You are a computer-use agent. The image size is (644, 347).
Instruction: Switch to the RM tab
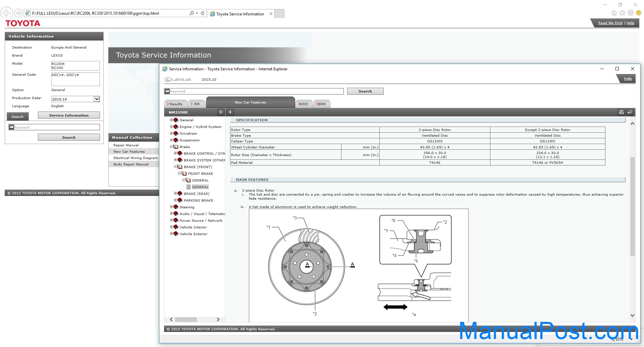[x=196, y=104]
